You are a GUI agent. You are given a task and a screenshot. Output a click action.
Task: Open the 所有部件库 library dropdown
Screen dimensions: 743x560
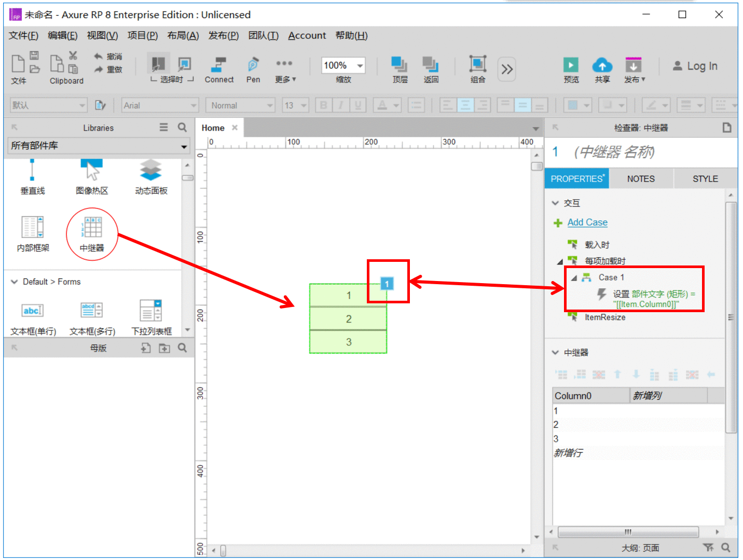click(x=99, y=146)
